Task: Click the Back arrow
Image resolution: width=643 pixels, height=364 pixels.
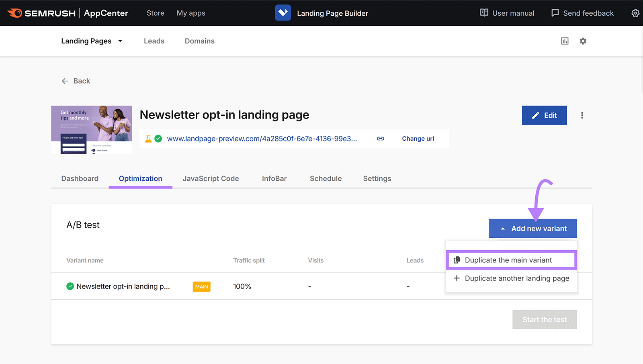Action: pyautogui.click(x=65, y=81)
